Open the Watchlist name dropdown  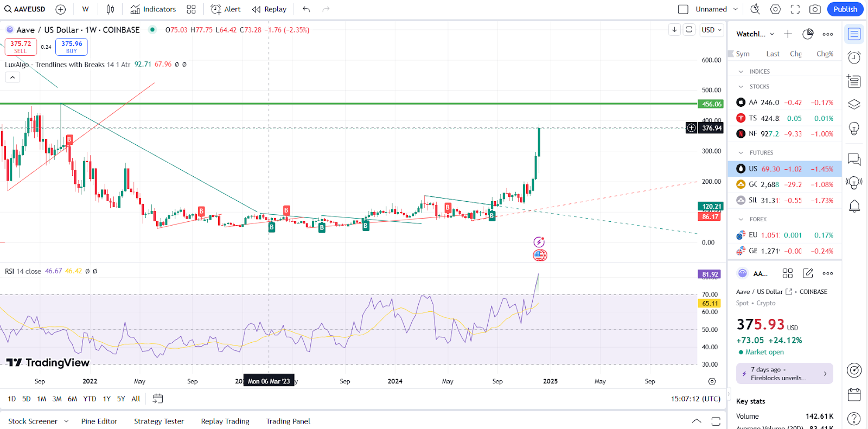tap(755, 34)
